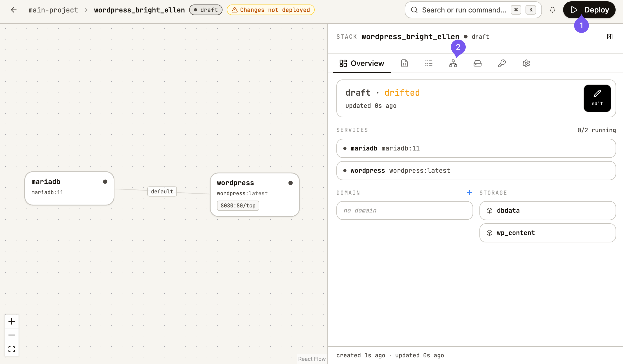Open the settings gear tab
Image resolution: width=623 pixels, height=364 pixels.
pyautogui.click(x=526, y=63)
